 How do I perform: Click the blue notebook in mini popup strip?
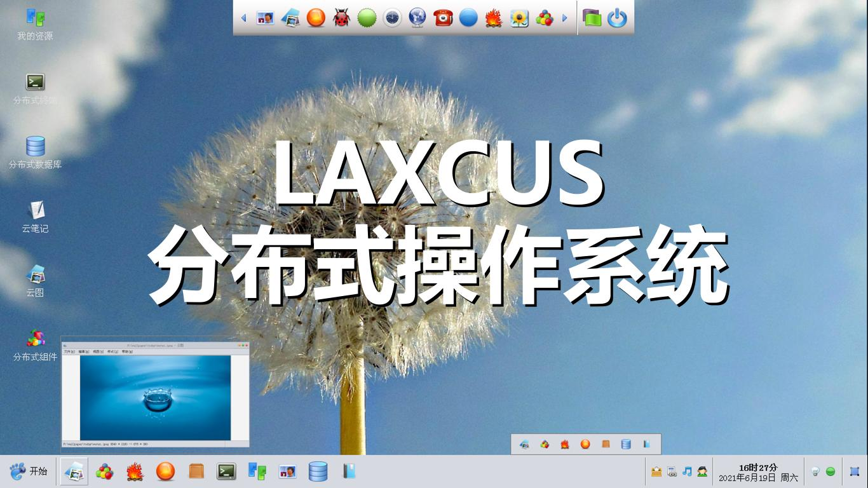[646, 444]
